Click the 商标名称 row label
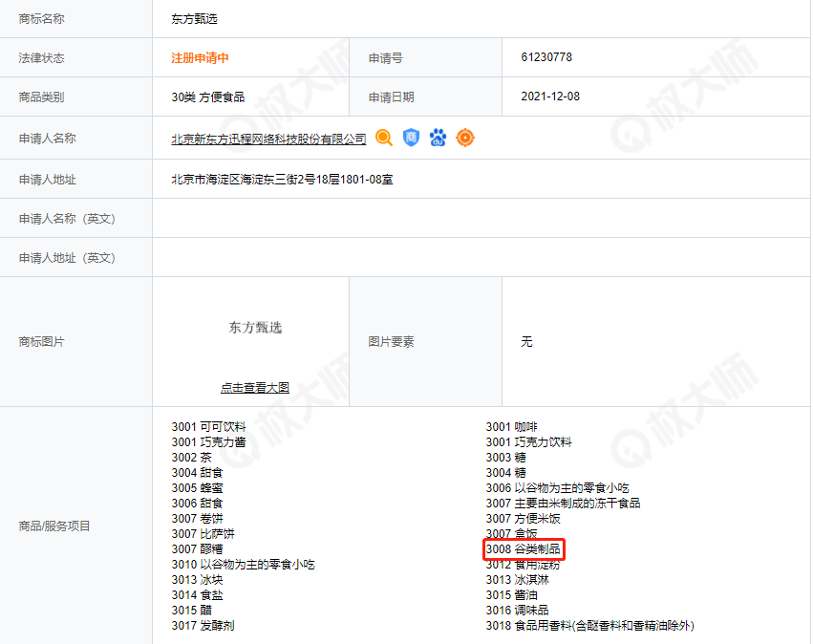Image resolution: width=813 pixels, height=644 pixels. tap(41, 19)
